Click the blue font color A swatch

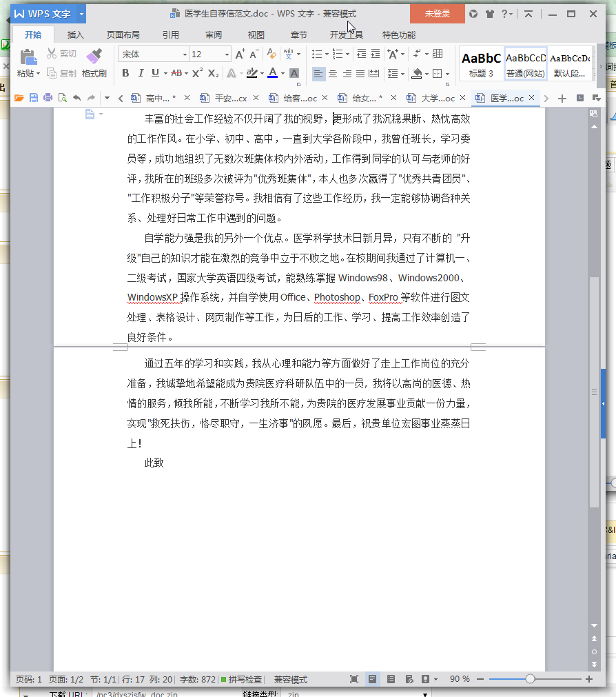coord(273,73)
